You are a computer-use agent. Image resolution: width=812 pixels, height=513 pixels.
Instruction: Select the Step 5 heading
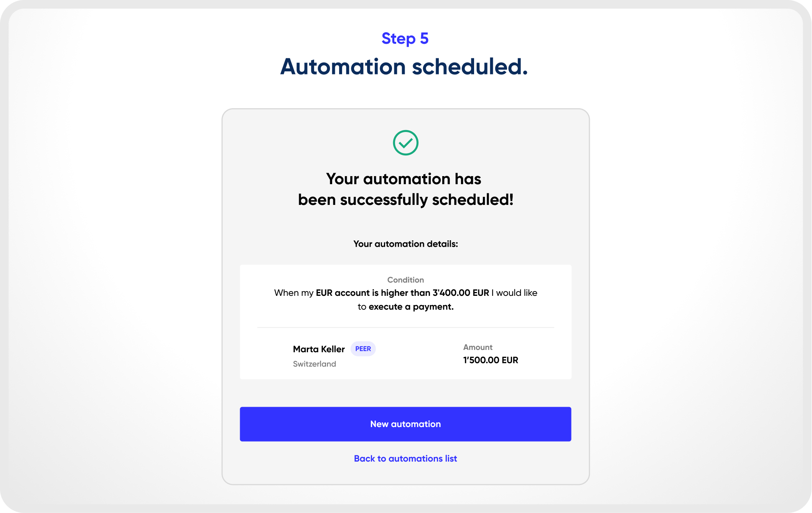pyautogui.click(x=405, y=38)
